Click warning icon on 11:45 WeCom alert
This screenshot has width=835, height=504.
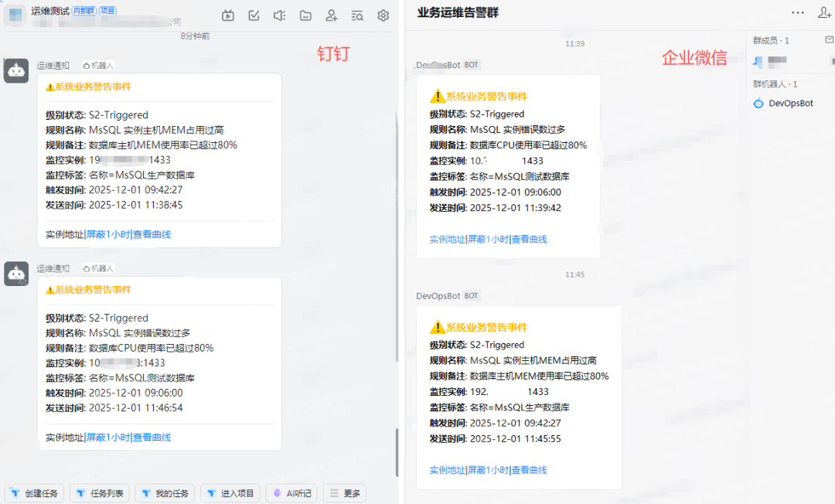(x=437, y=327)
